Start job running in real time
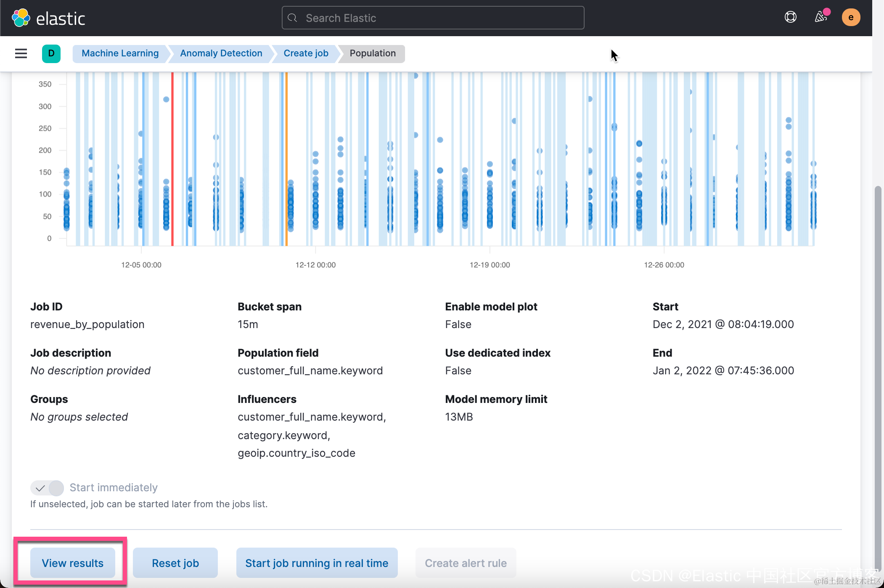This screenshot has height=588, width=884. point(317,563)
